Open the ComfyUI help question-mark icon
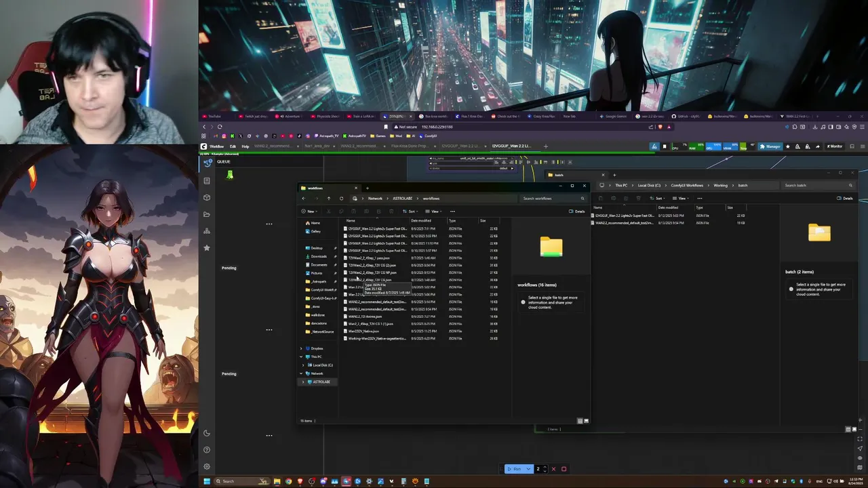Screen dimensions: 868x488 point(207,450)
